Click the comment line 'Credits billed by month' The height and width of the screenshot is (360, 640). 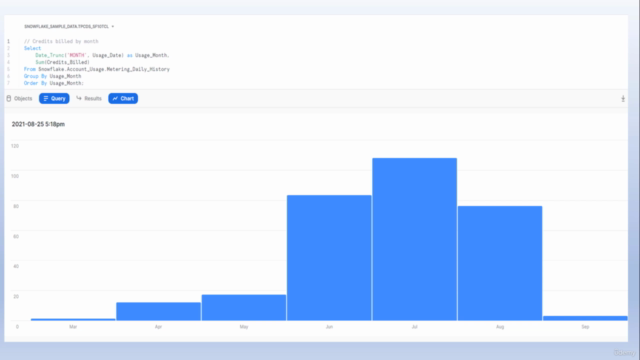point(61,41)
